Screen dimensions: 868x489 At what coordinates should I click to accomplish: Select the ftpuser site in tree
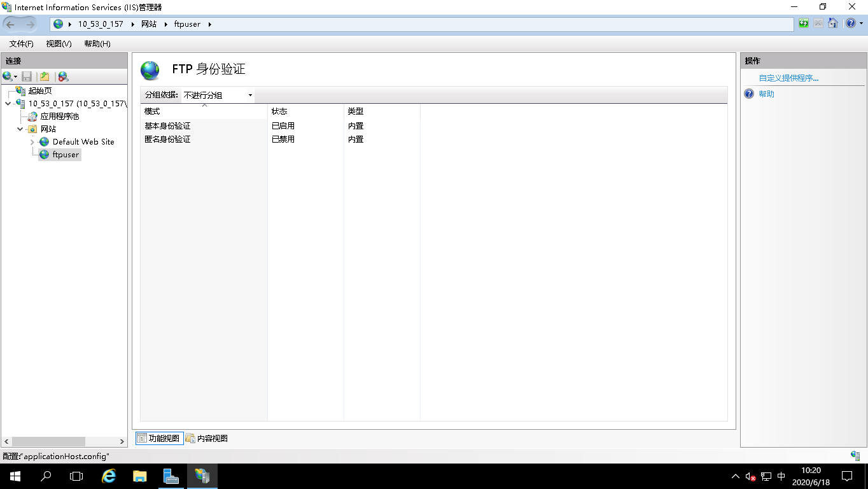pos(66,155)
